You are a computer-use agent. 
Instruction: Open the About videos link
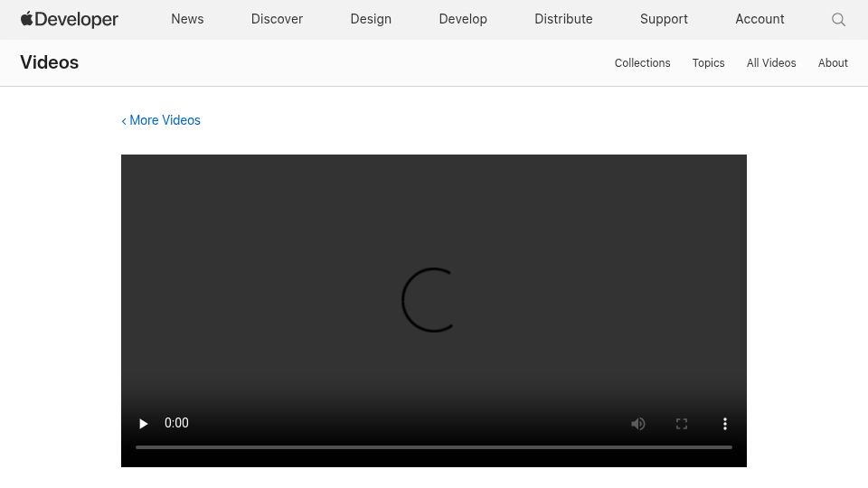(833, 62)
